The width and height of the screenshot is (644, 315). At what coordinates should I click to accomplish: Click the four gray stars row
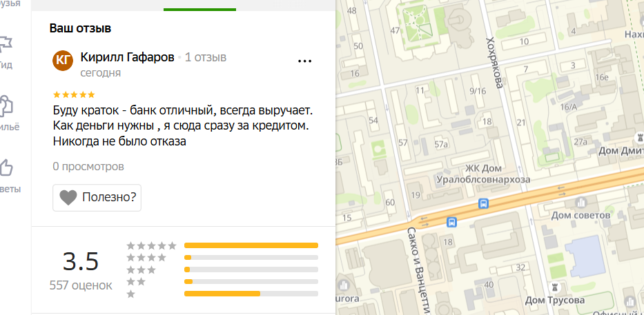(146, 258)
